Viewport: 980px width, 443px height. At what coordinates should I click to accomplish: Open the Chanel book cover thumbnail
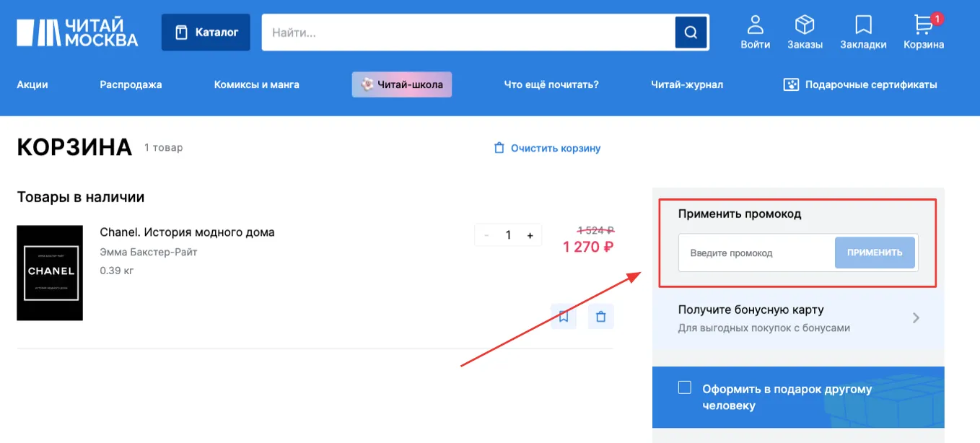(x=50, y=273)
